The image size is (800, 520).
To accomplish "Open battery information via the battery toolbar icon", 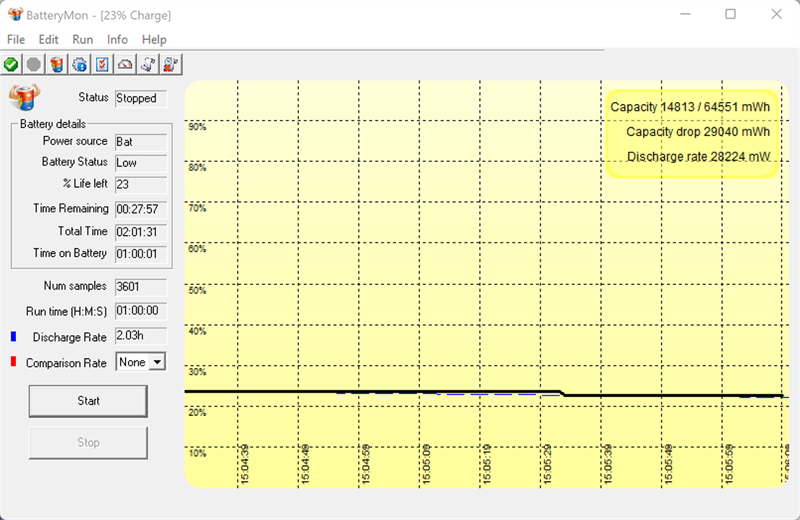I will pos(57,64).
